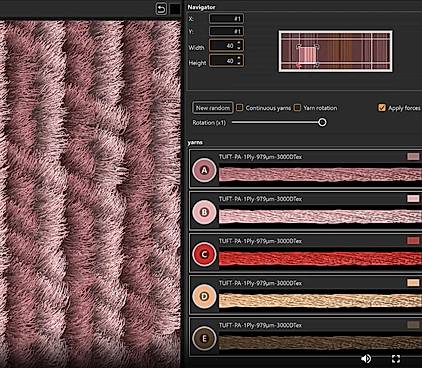The width and height of the screenshot is (422, 368).
Task: Click yarn E's TUFT-PA-1Ply name label
Action: click(260, 325)
